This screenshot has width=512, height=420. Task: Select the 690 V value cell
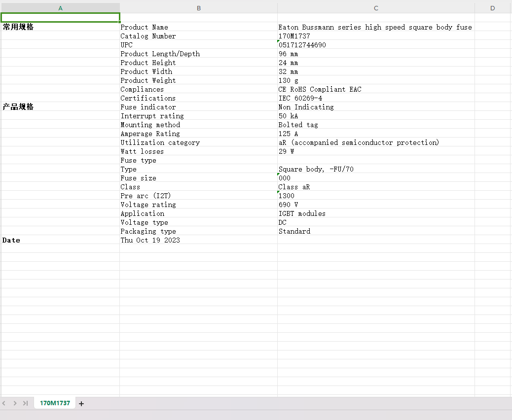(376, 204)
